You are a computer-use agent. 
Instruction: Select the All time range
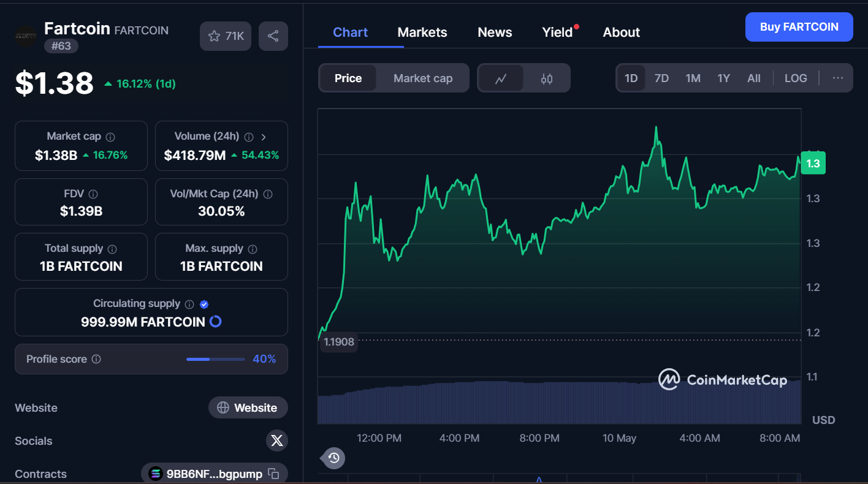754,78
